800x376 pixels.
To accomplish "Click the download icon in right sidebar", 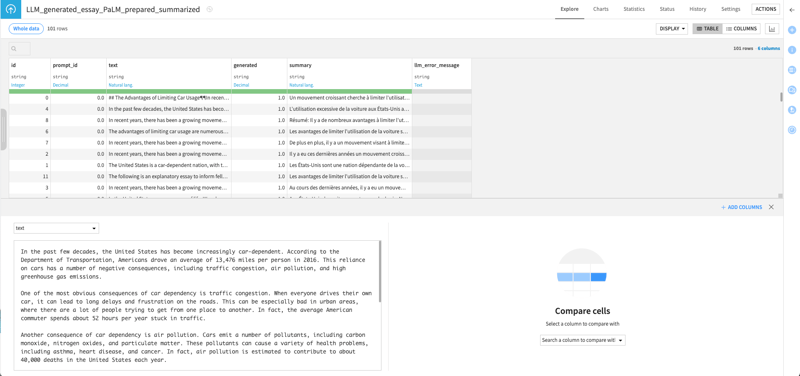I will point(792,110).
